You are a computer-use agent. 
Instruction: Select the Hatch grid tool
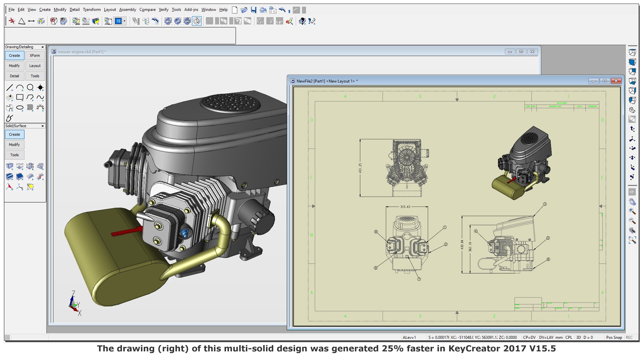[x=30, y=108]
